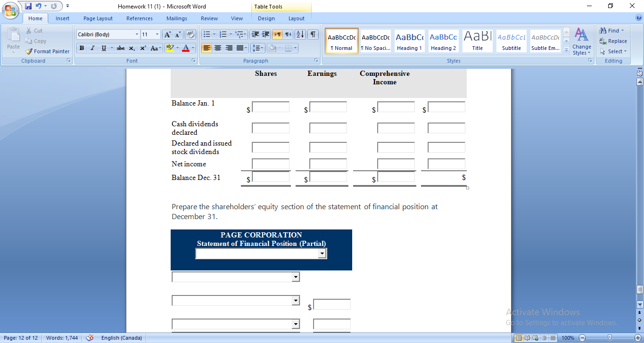Switch to Full Screen Reading view

point(527,338)
